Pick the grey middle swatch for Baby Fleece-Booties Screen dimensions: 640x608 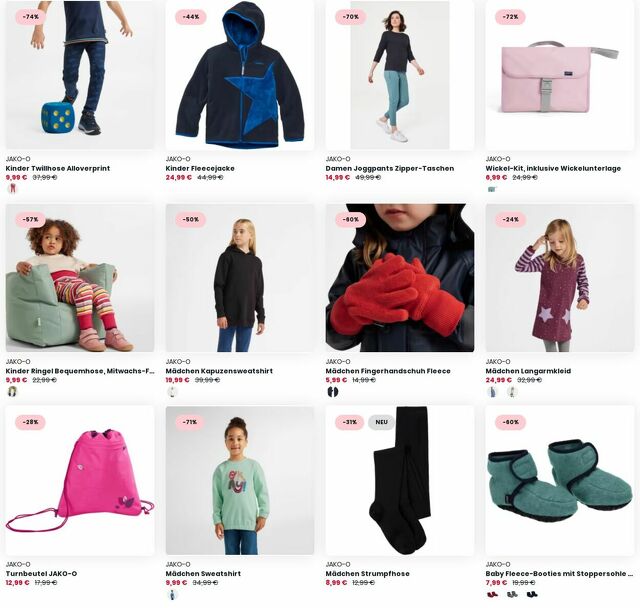(512, 594)
